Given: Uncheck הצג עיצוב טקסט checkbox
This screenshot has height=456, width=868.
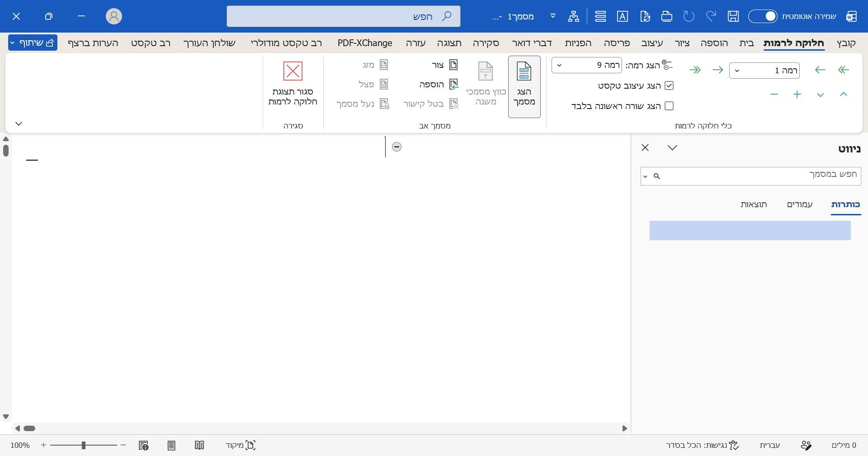Looking at the screenshot, I should coord(669,85).
